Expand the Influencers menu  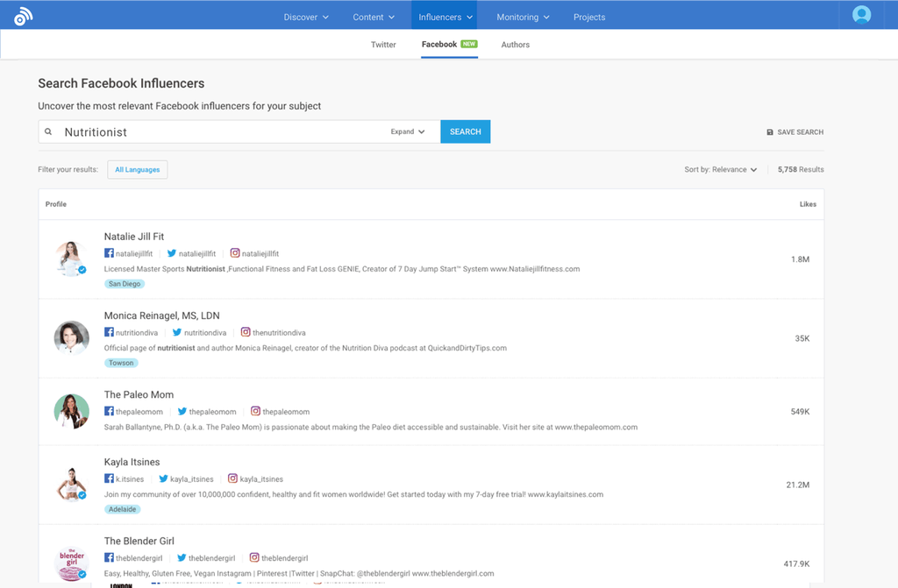[445, 18]
